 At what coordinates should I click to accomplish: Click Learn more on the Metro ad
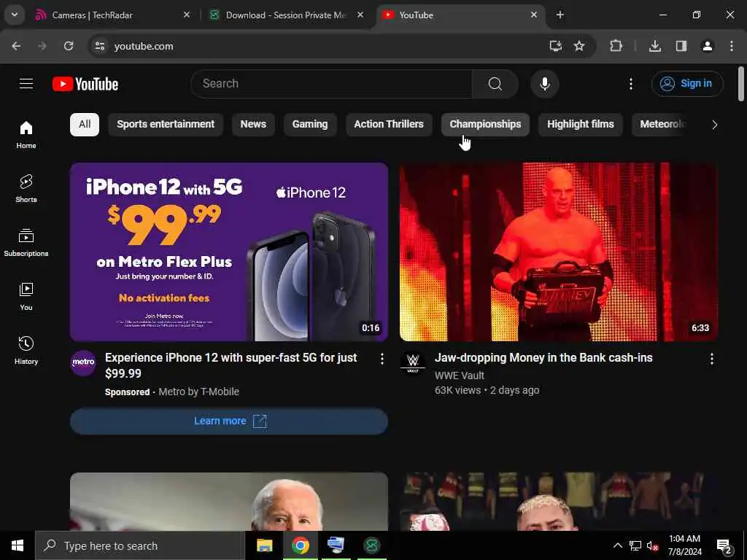coord(228,421)
